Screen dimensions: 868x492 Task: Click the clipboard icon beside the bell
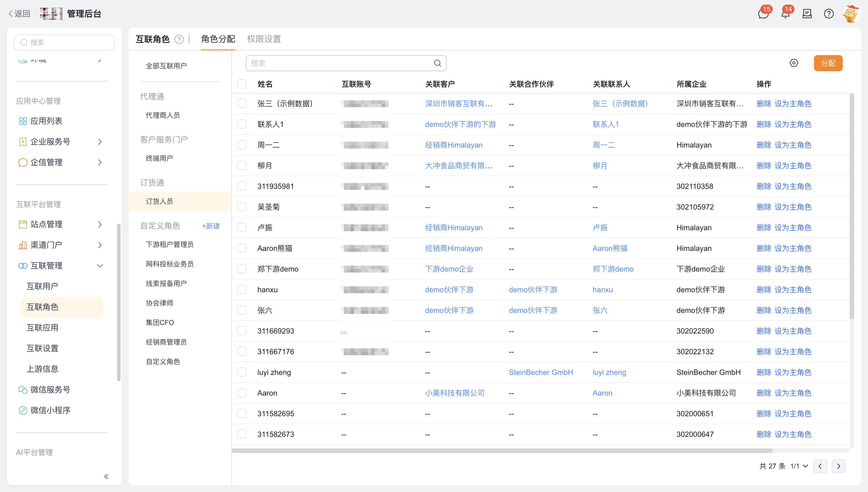[807, 14]
